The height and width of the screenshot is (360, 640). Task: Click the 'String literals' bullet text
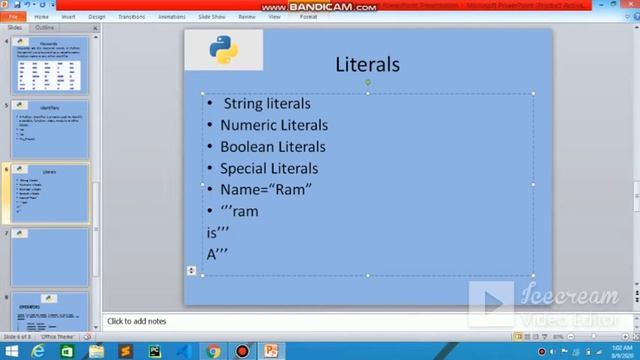(267, 104)
